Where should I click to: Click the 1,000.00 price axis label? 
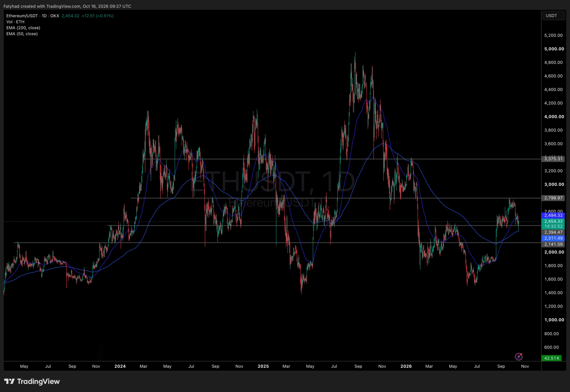pos(554,320)
